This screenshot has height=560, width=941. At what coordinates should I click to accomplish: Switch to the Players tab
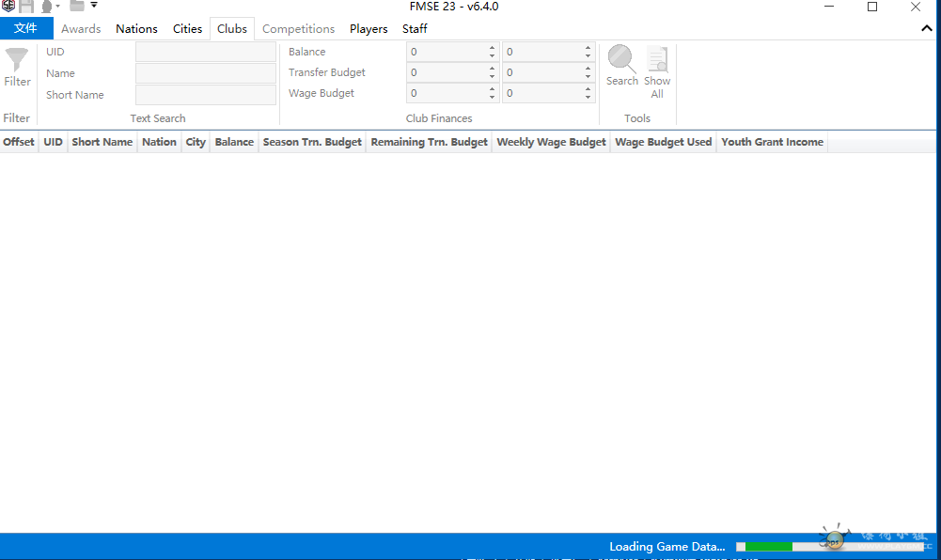point(369,29)
